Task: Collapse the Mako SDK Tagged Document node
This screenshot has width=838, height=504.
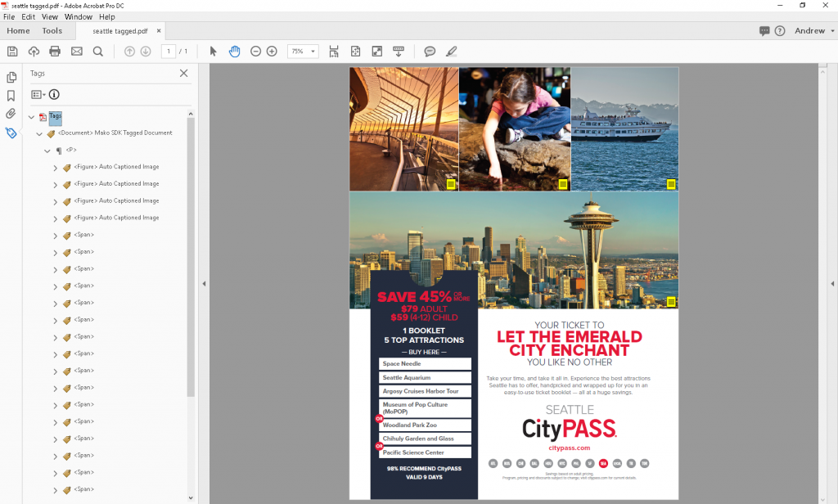Action: 39,133
